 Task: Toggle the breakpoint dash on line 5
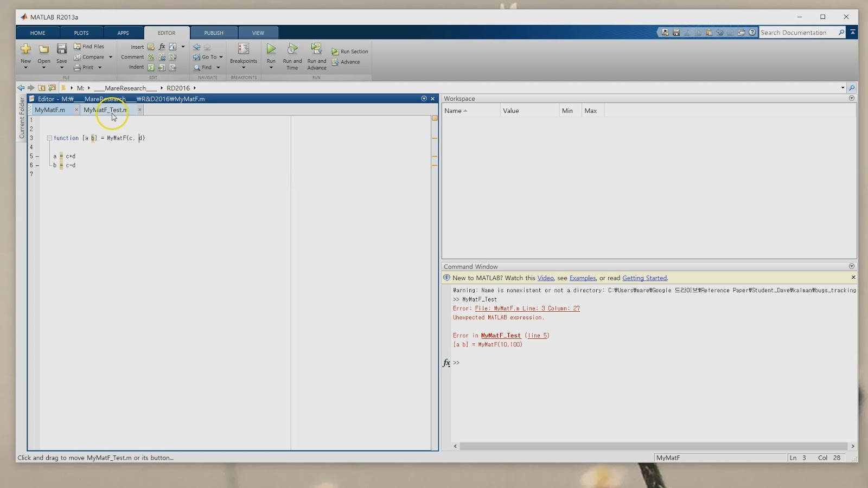tap(37, 156)
